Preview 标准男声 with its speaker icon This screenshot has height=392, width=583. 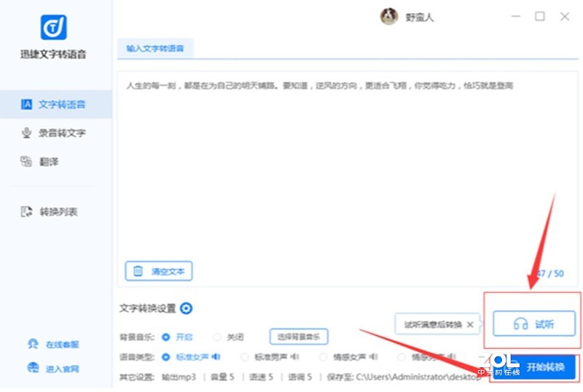pyautogui.click(x=295, y=357)
